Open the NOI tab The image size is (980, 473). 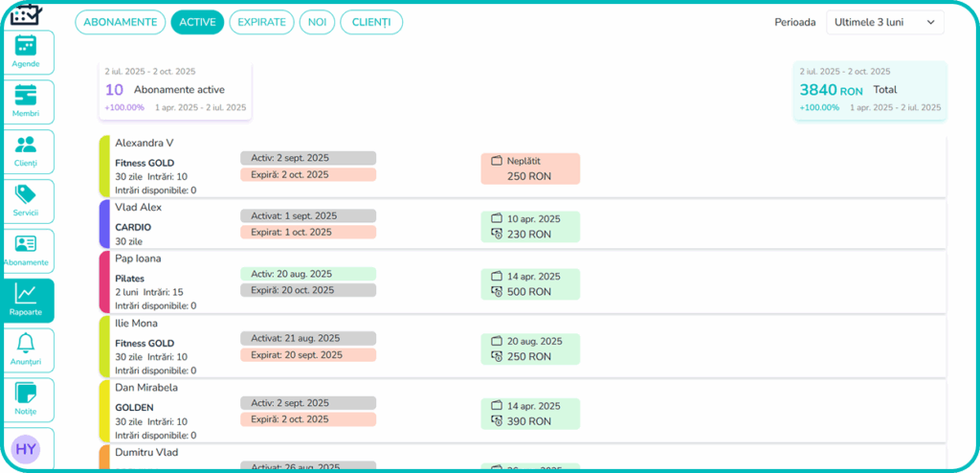pos(317,22)
